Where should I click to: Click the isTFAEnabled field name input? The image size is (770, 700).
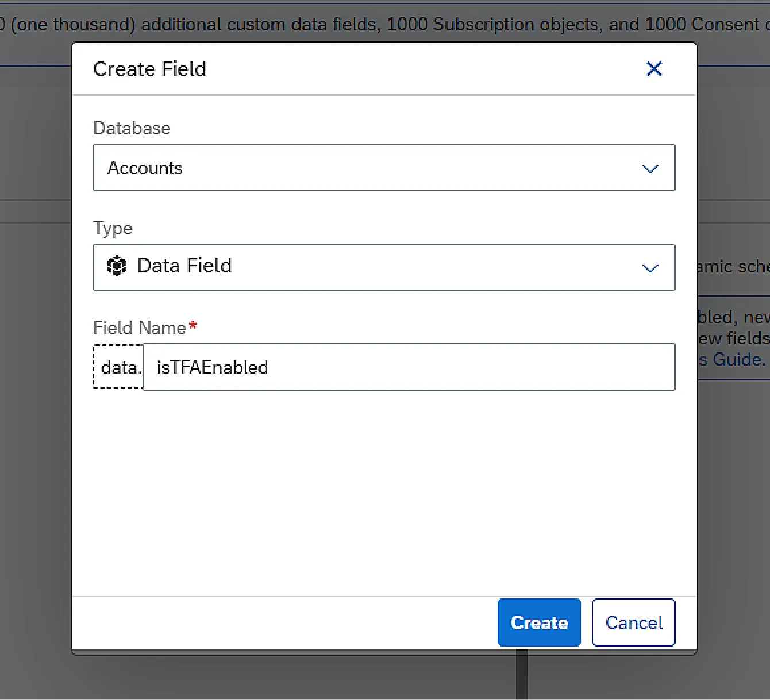[x=408, y=367]
